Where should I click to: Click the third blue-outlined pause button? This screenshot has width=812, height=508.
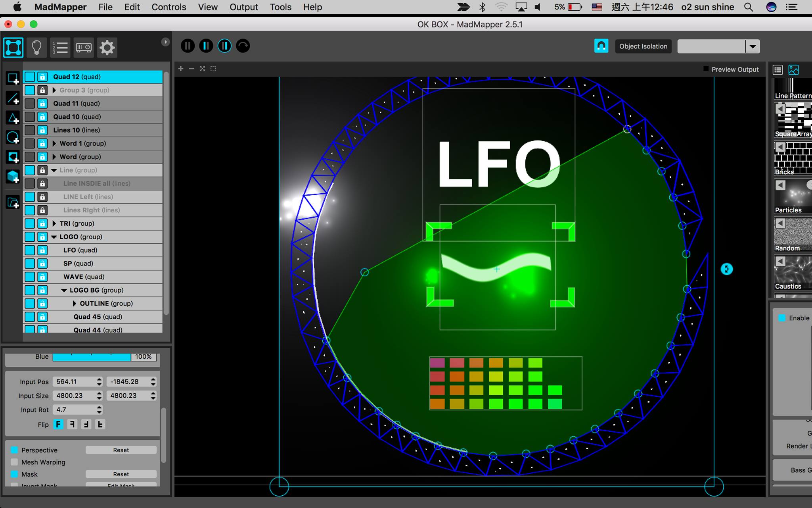pyautogui.click(x=224, y=46)
